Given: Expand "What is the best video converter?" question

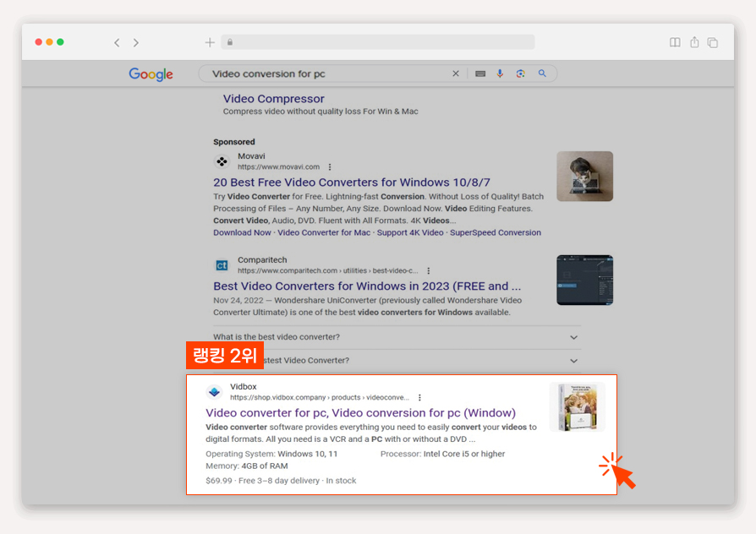Looking at the screenshot, I should [x=397, y=337].
